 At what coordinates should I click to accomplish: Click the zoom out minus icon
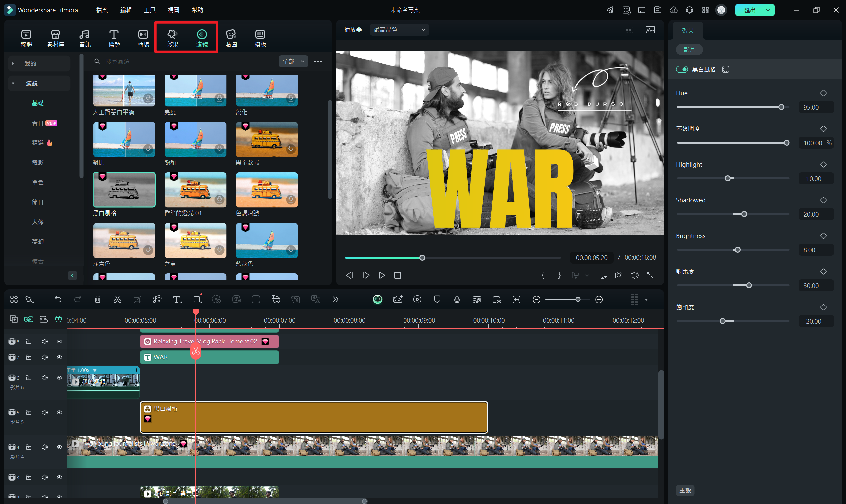pyautogui.click(x=536, y=299)
